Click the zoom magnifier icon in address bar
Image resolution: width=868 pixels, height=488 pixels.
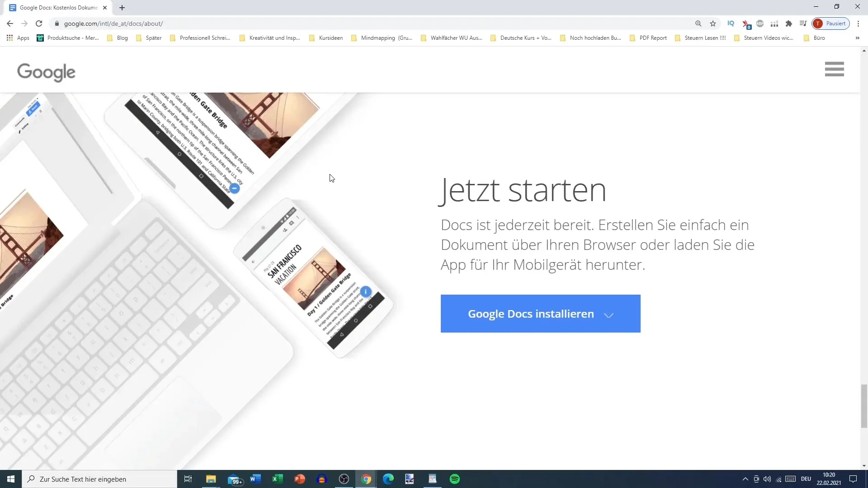(698, 23)
